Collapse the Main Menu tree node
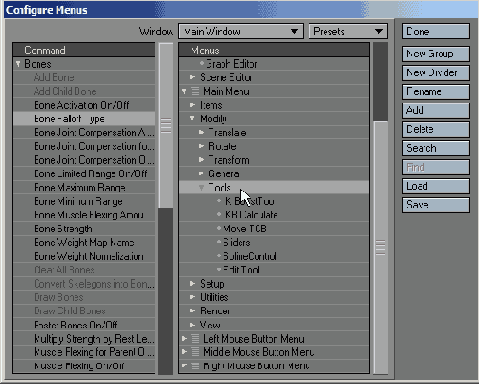The height and width of the screenshot is (384, 479). [x=184, y=91]
